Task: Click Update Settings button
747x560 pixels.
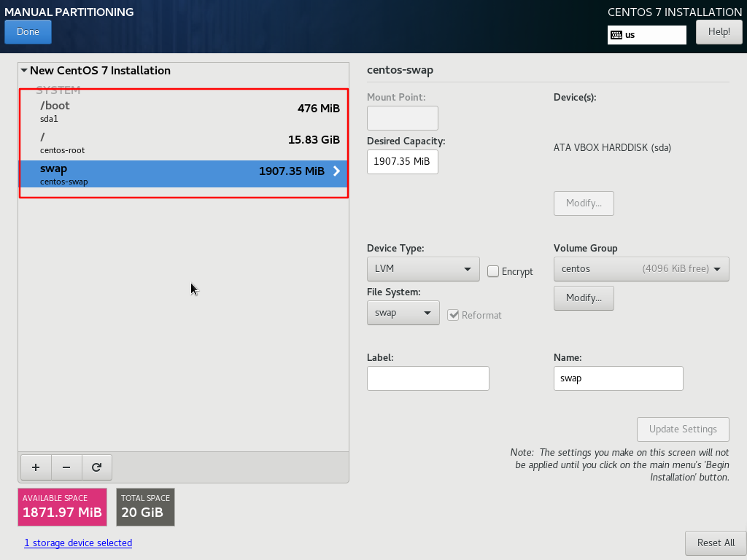Action: [683, 429]
